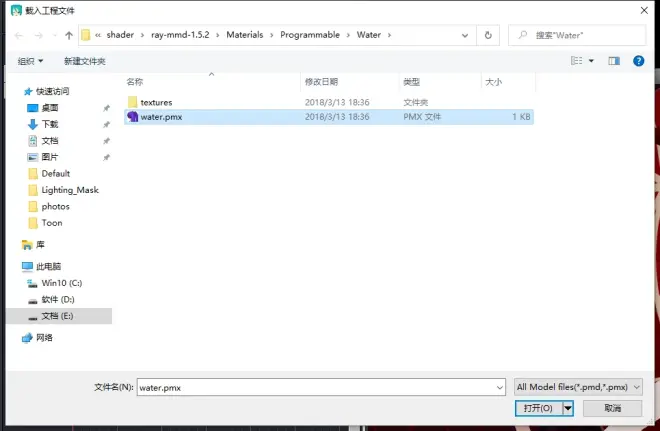Click shader in the address path

click(x=120, y=35)
